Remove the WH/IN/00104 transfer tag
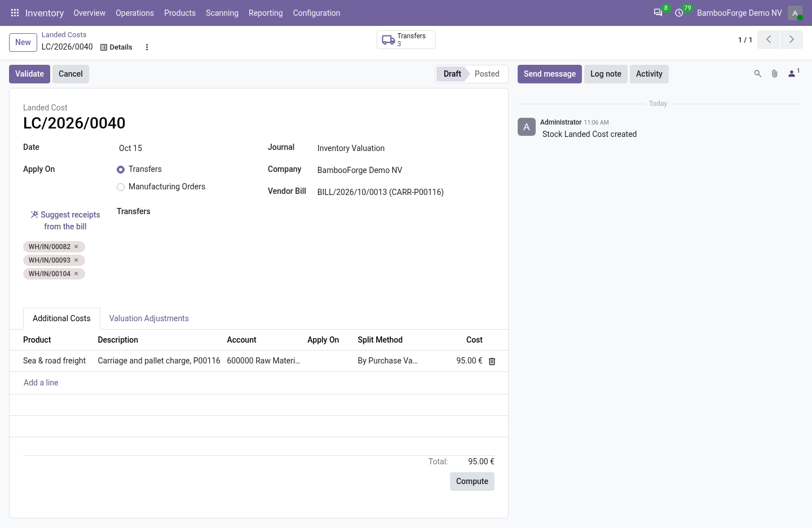This screenshot has width=812, height=528. pos(76,274)
